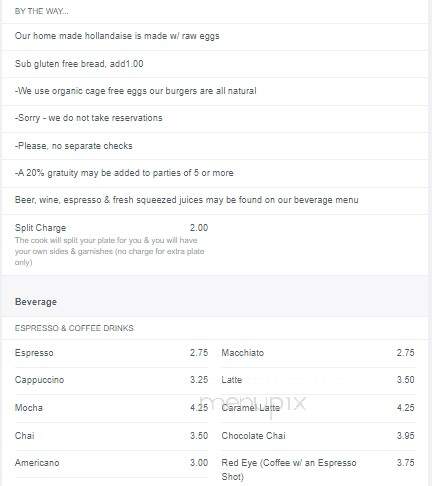Screen dimensions: 432x486
Task: Click the no separate checks line
Action: (74, 146)
